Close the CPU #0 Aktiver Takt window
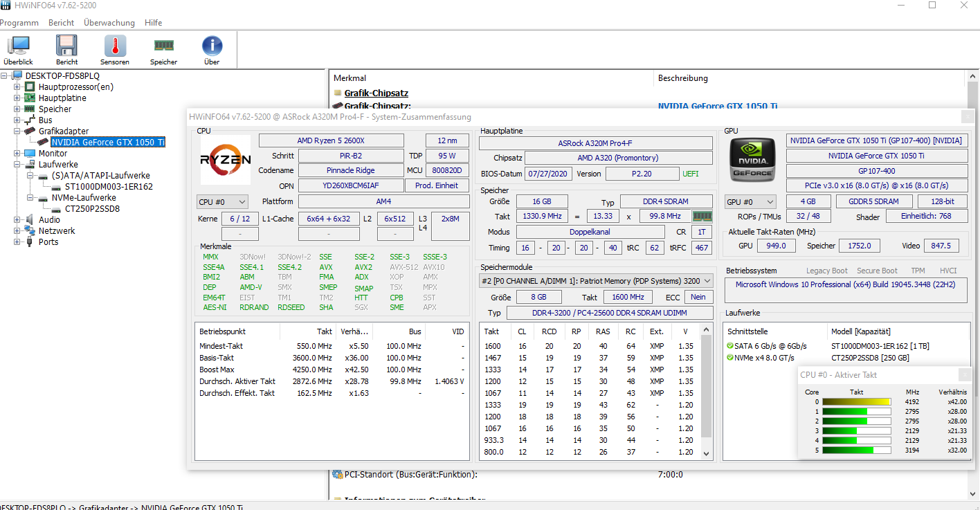980x510 pixels. coord(965,374)
